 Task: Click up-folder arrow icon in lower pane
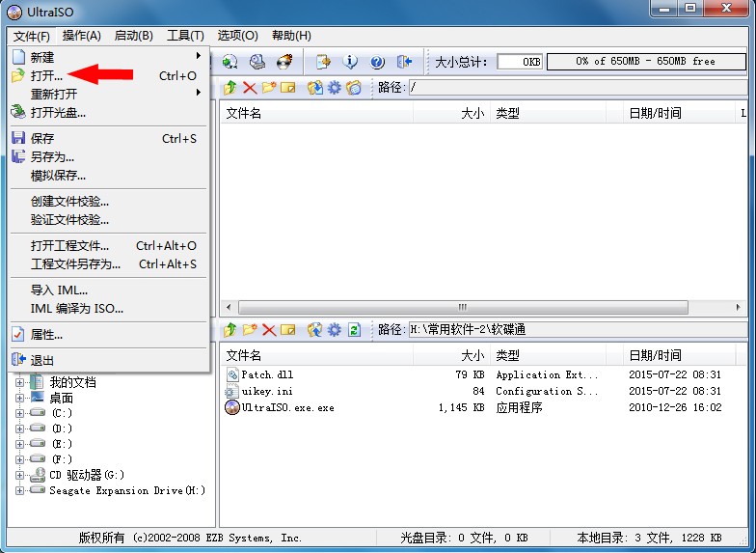coord(230,329)
